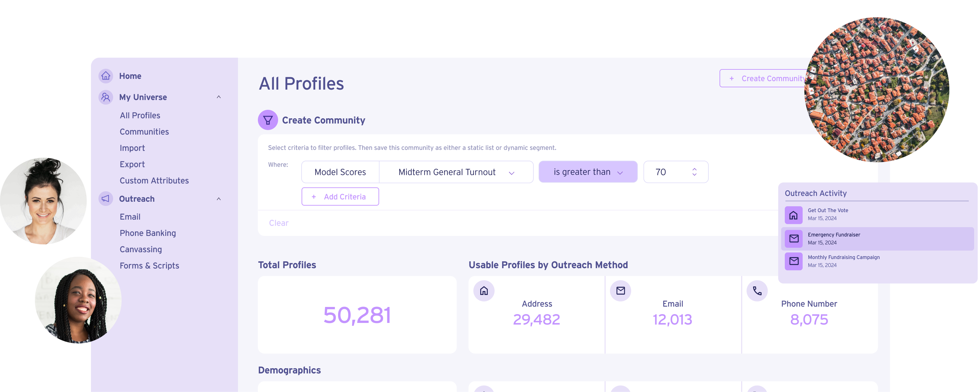Click the email envelope icon under Usable Profiles
Image resolution: width=980 pixels, height=392 pixels.
pos(621,290)
